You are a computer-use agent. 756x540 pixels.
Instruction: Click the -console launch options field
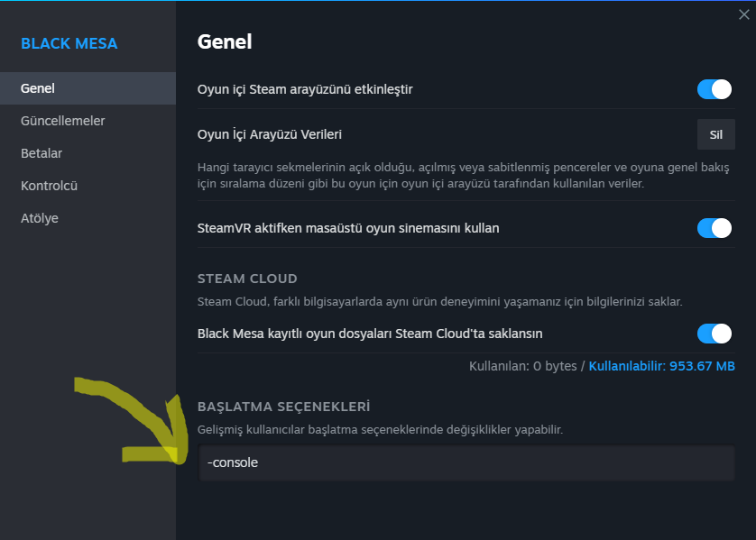(x=466, y=462)
